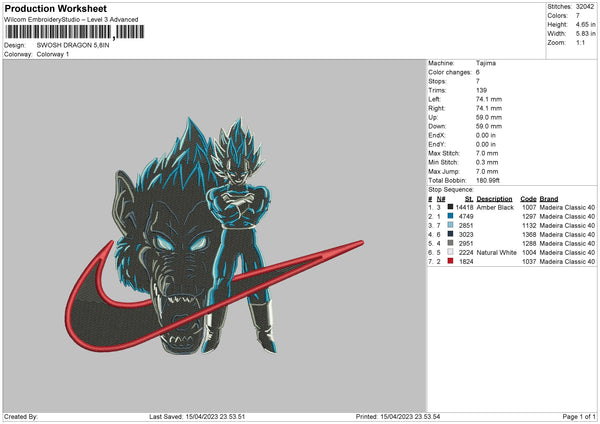Click the Color changes value 6

(x=478, y=72)
